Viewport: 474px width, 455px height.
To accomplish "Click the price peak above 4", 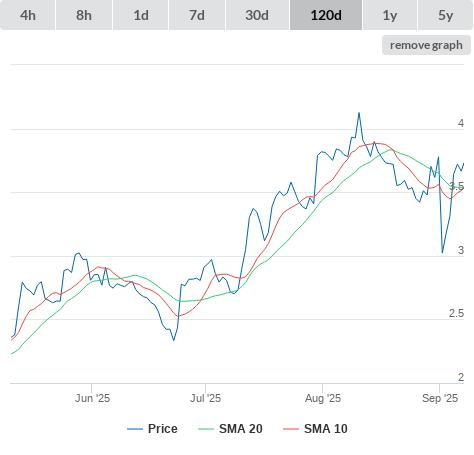I will [359, 113].
